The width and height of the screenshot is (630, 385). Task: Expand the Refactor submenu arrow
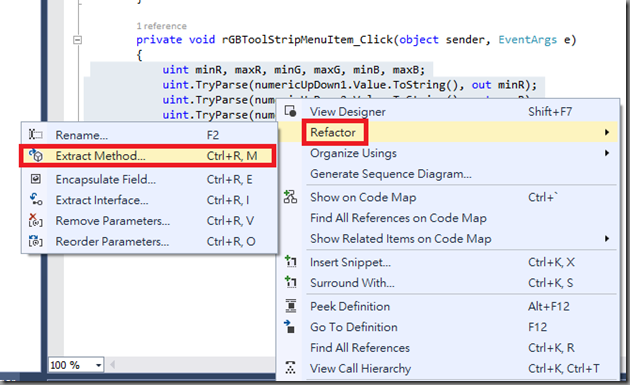click(x=607, y=132)
